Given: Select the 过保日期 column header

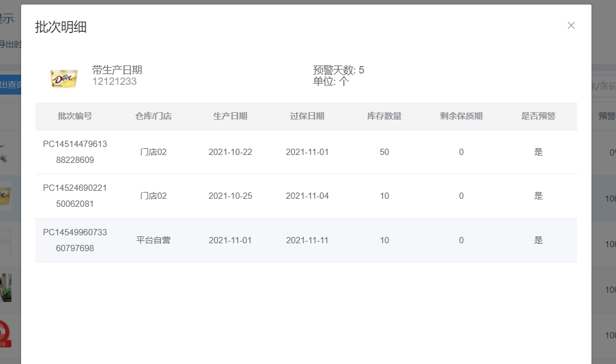Looking at the screenshot, I should [307, 116].
